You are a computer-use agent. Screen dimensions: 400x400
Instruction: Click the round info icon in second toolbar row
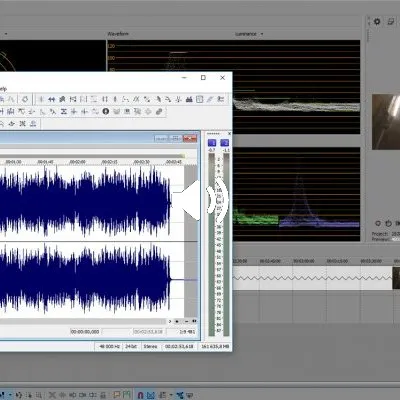point(106,111)
